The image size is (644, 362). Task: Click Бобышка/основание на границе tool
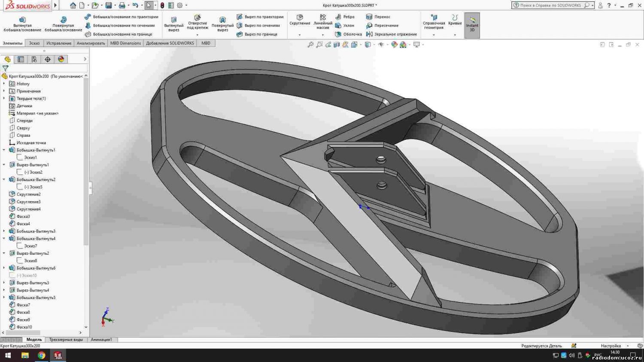118,34
